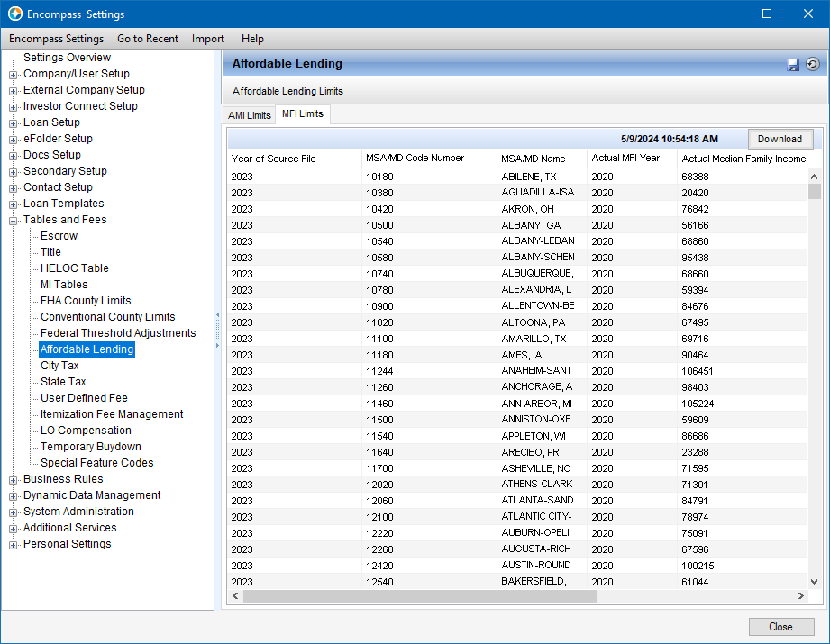
Task: Collapse Tables and Fees node
Action: click(14, 221)
